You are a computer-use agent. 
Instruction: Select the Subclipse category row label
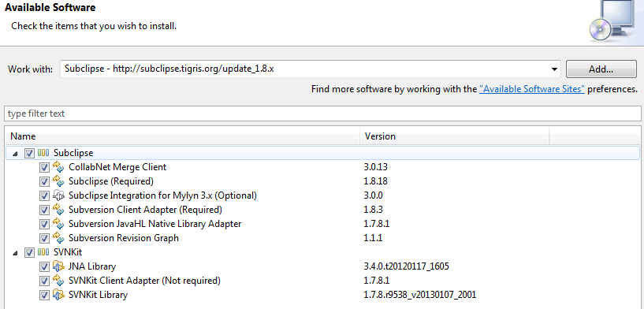tap(73, 153)
